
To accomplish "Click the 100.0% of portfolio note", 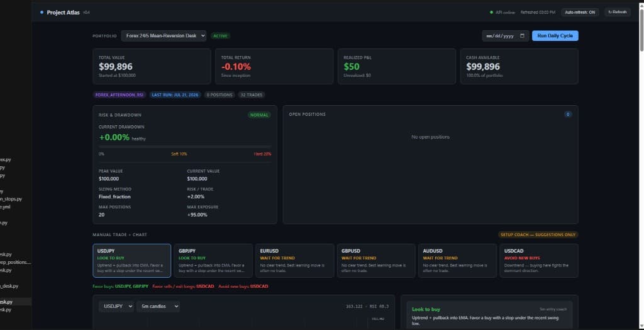I will point(484,76).
